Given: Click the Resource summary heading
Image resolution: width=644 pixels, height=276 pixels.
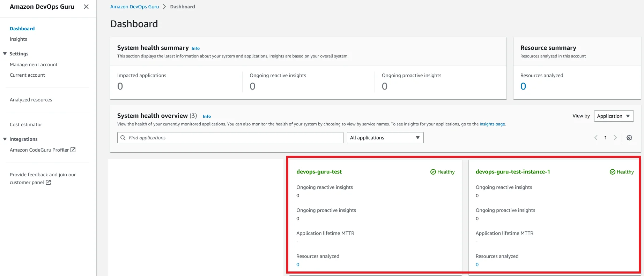Looking at the screenshot, I should pyautogui.click(x=548, y=48).
